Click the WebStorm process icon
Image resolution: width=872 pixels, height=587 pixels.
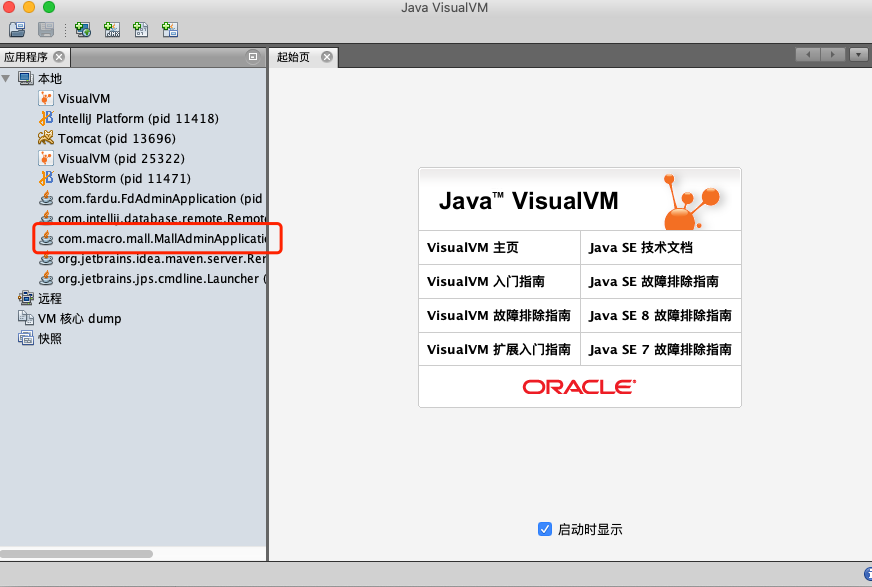[46, 178]
